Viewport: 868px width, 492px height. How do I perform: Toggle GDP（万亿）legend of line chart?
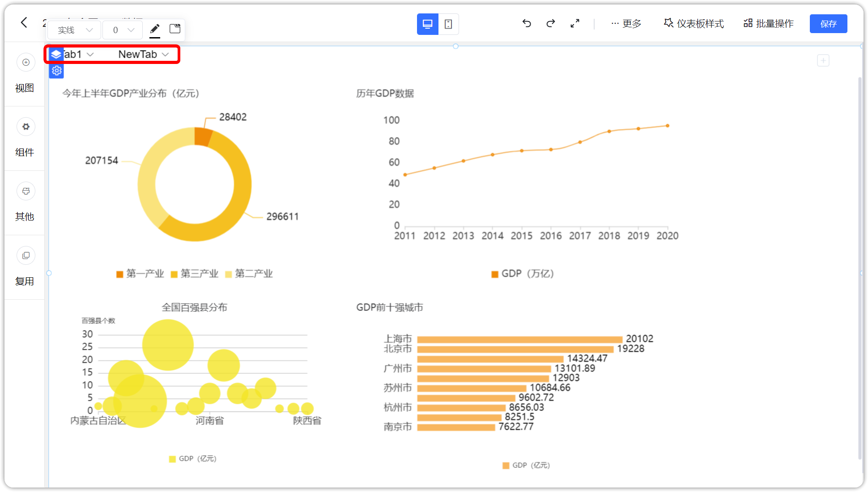523,274
